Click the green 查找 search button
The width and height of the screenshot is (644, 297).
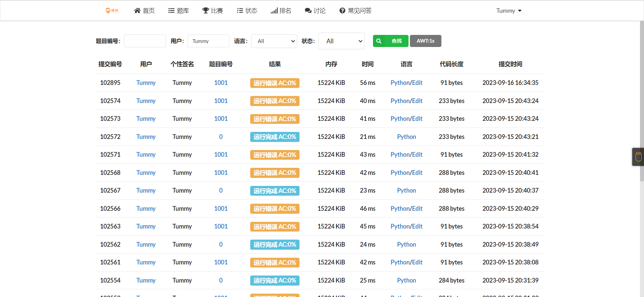[390, 41]
